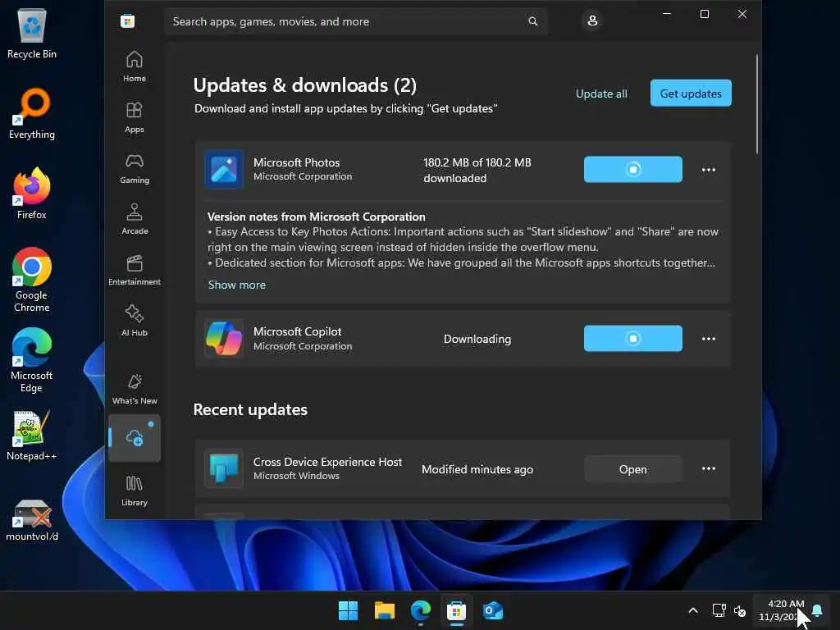Viewport: 840px width, 630px height.
Task: Click the Microsoft Store taskbar icon
Action: [456, 610]
